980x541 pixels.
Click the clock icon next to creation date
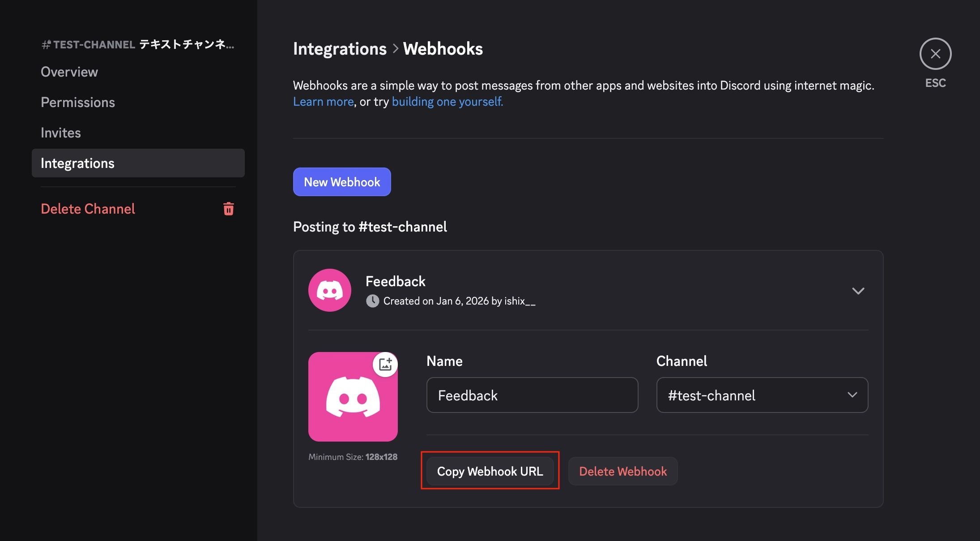tap(372, 301)
